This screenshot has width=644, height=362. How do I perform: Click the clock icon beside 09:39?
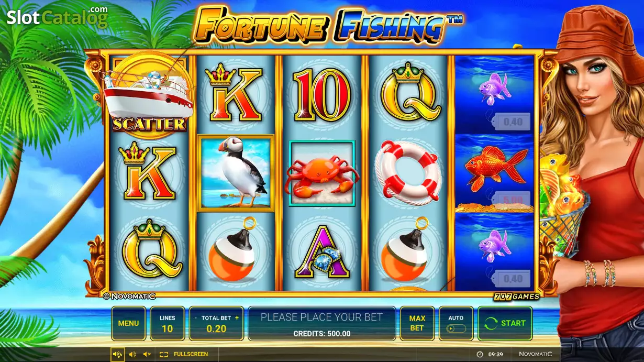click(x=480, y=355)
